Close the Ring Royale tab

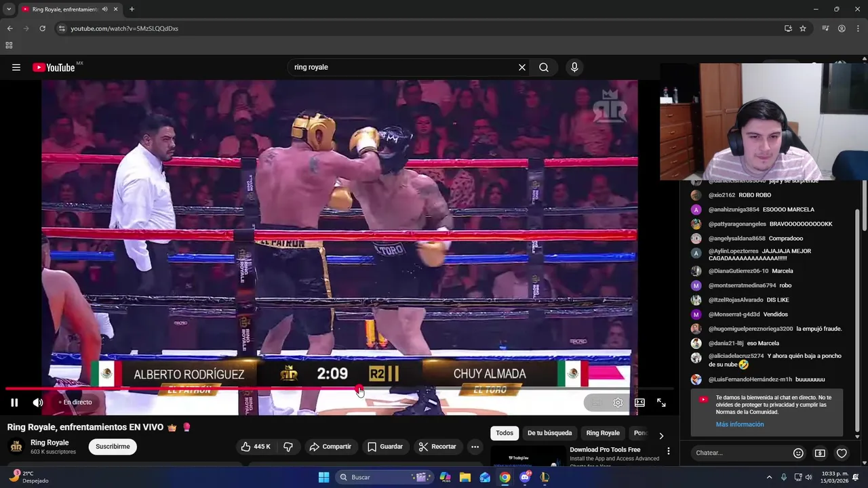pos(115,9)
